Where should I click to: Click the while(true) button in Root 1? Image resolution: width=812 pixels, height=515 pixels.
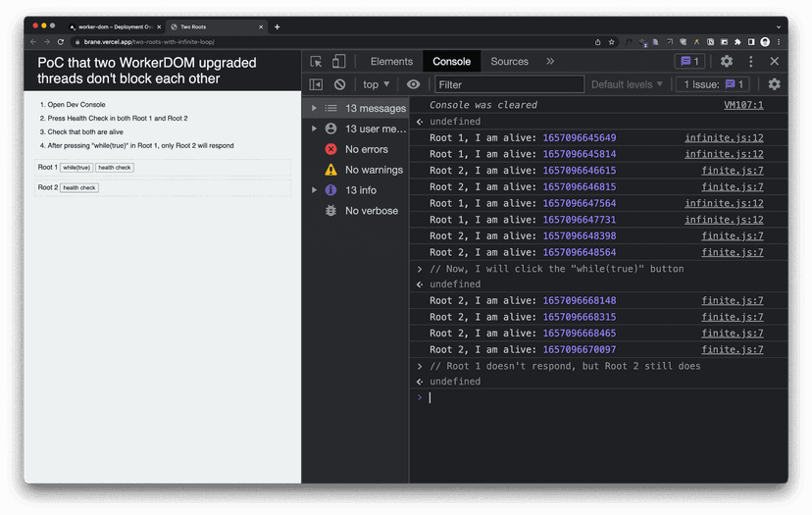click(76, 168)
